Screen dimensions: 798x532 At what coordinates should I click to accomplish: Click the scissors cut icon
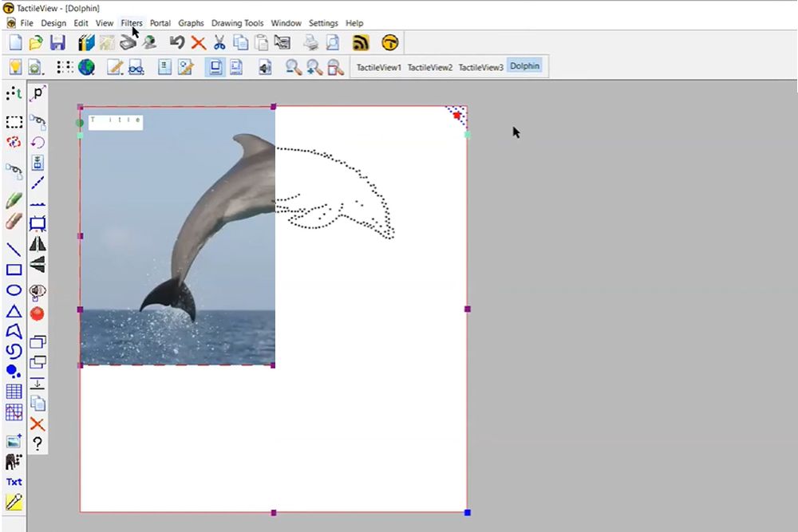click(219, 43)
